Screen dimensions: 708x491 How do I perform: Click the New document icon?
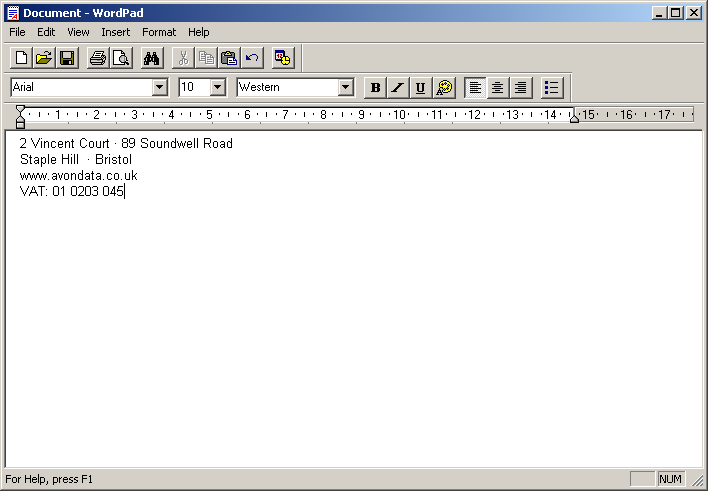[x=21, y=58]
